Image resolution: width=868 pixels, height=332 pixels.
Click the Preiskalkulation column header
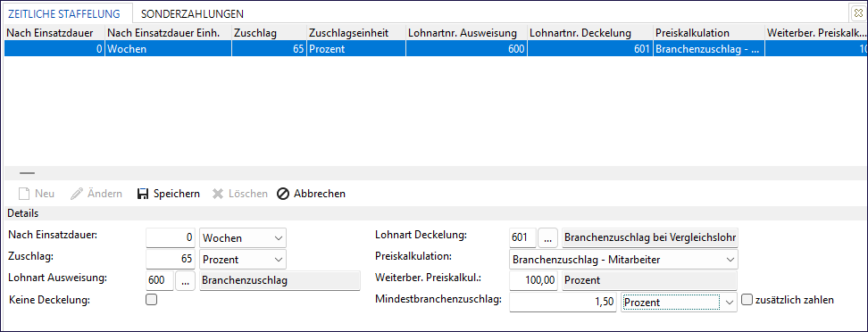pyautogui.click(x=709, y=33)
